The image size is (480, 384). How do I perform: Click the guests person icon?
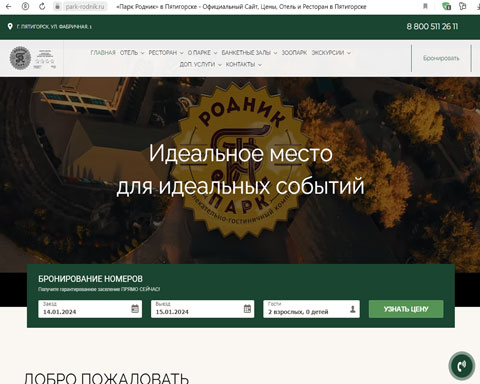(353, 309)
